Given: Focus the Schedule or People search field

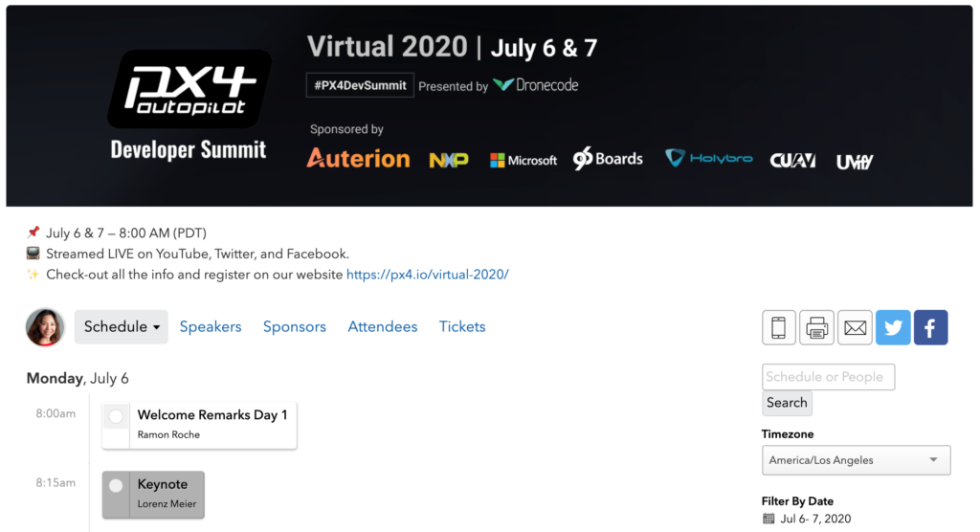Looking at the screenshot, I should (828, 377).
